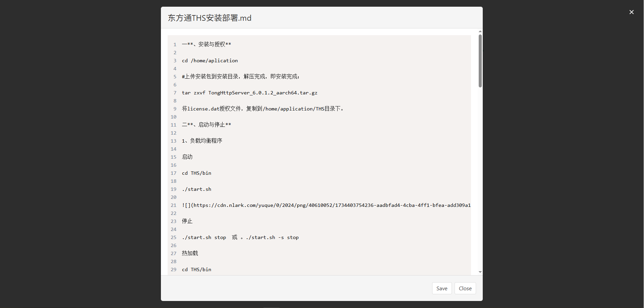The image size is (644, 308).
Task: Click the './start.sh' line on row 19
Action: coord(196,189)
